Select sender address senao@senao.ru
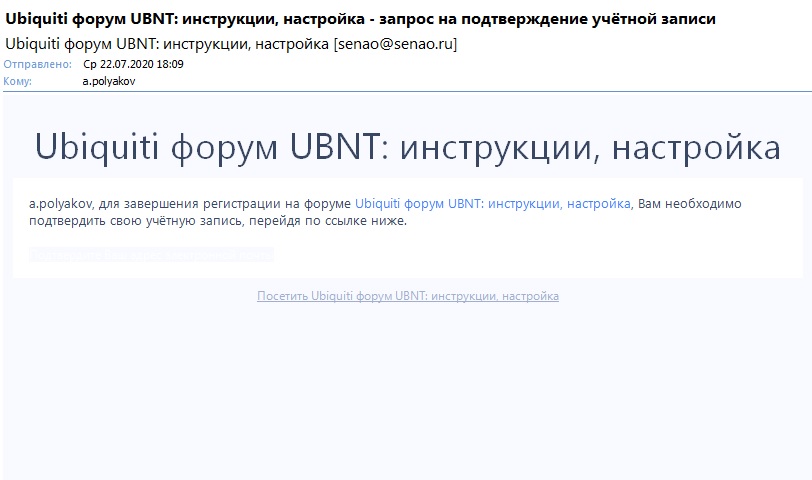Screen dimensions: 812x480 tap(395, 44)
